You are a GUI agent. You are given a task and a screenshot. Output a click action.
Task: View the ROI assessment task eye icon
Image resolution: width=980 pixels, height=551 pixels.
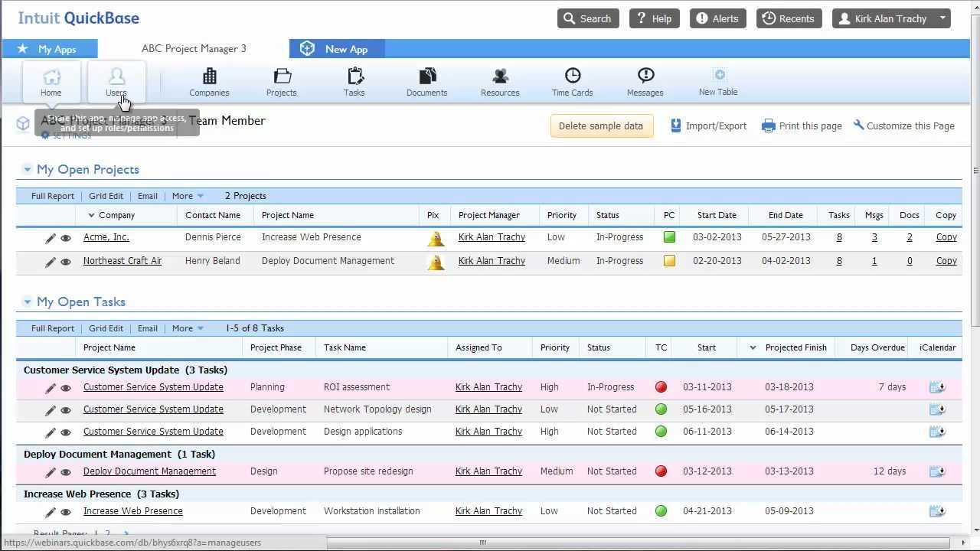point(66,388)
